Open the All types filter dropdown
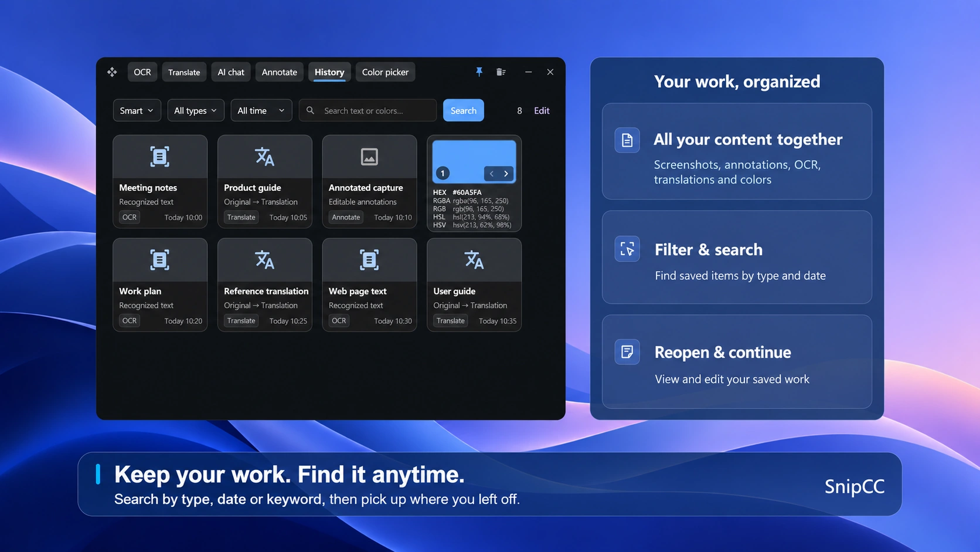980x552 pixels. click(x=196, y=110)
